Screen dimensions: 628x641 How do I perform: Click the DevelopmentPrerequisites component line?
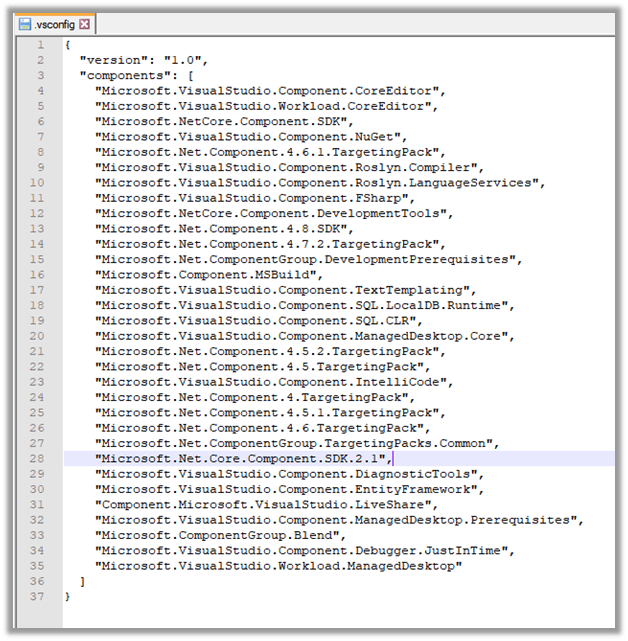(x=309, y=259)
